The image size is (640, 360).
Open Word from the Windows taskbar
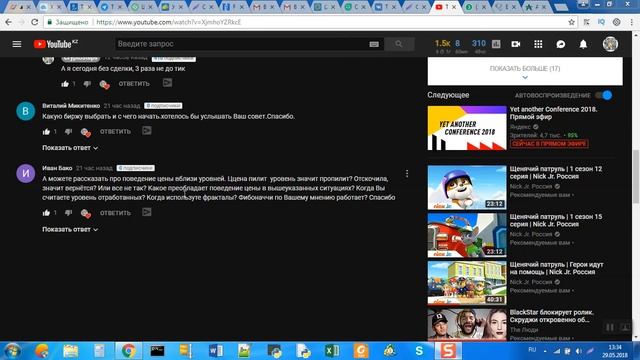tap(216, 351)
